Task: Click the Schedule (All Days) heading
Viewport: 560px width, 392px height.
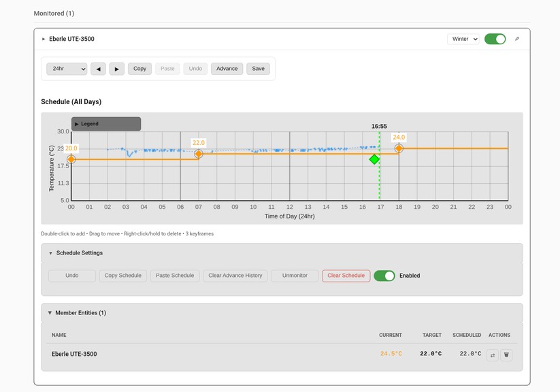Action: [71, 102]
